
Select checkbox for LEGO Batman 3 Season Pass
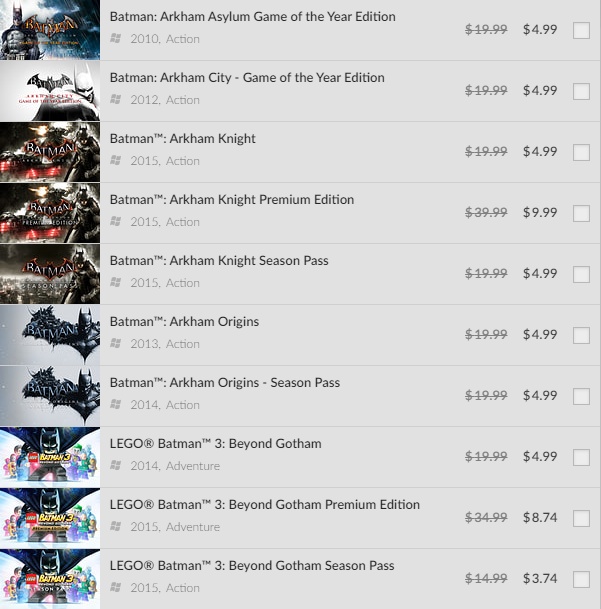point(581,579)
